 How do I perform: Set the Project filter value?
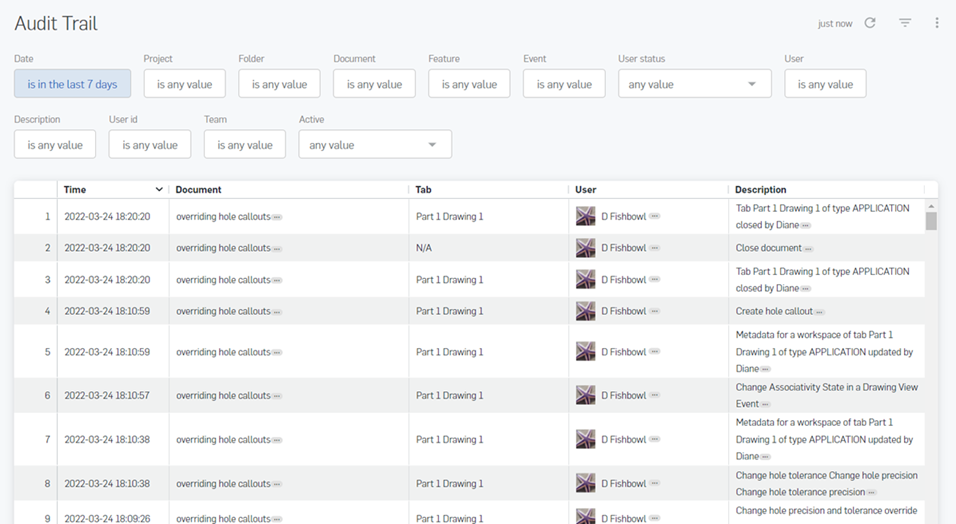point(184,85)
